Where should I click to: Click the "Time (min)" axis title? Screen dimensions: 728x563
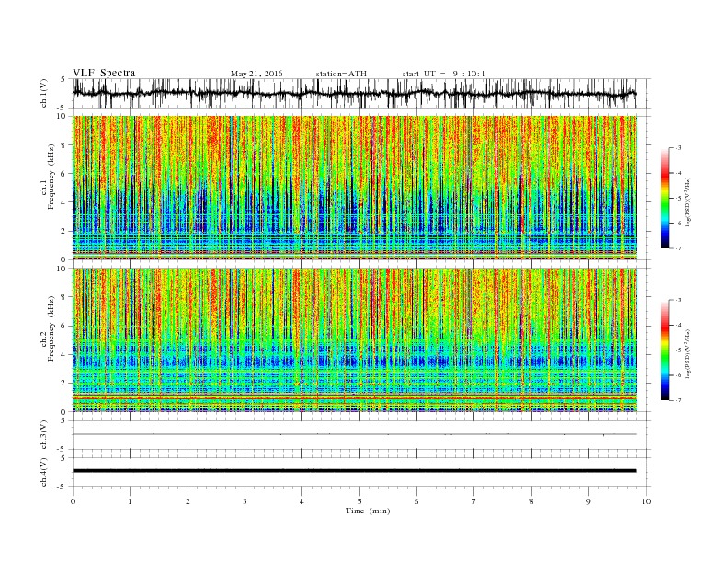point(368,511)
